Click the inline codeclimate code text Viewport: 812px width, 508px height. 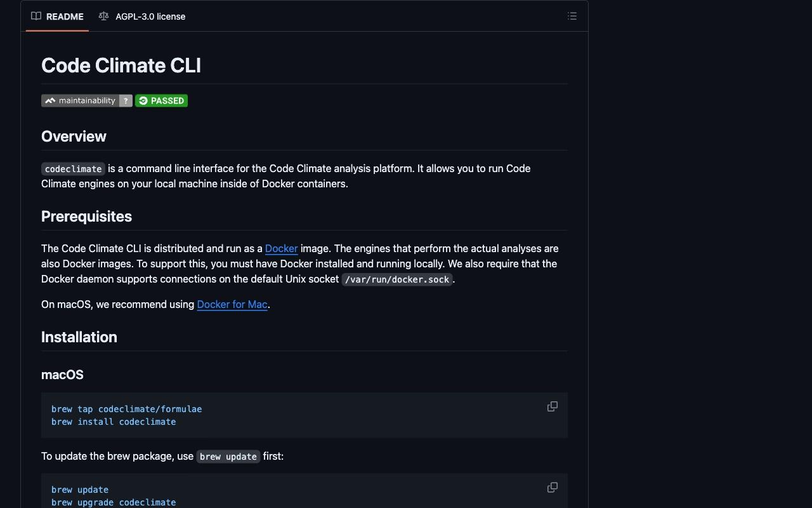[73, 169]
